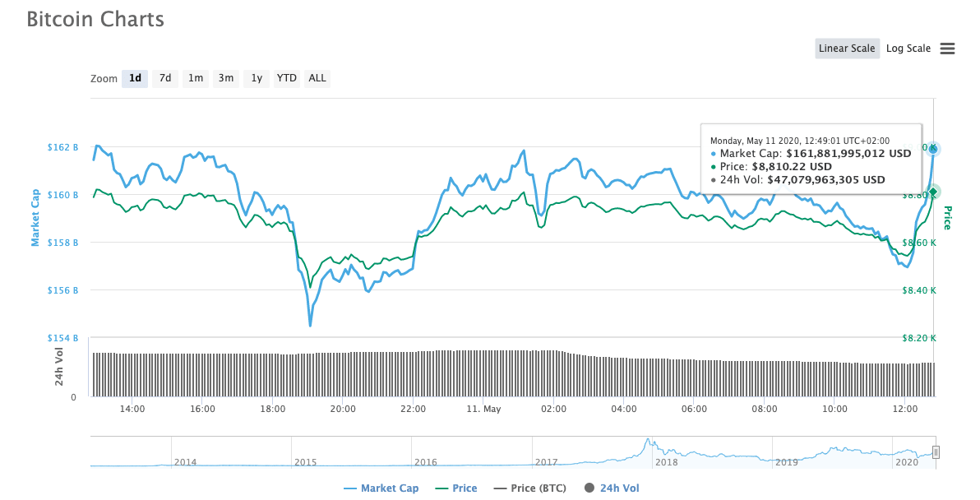Toggle the 24h Vol legend series
980x500 pixels.
click(612, 488)
